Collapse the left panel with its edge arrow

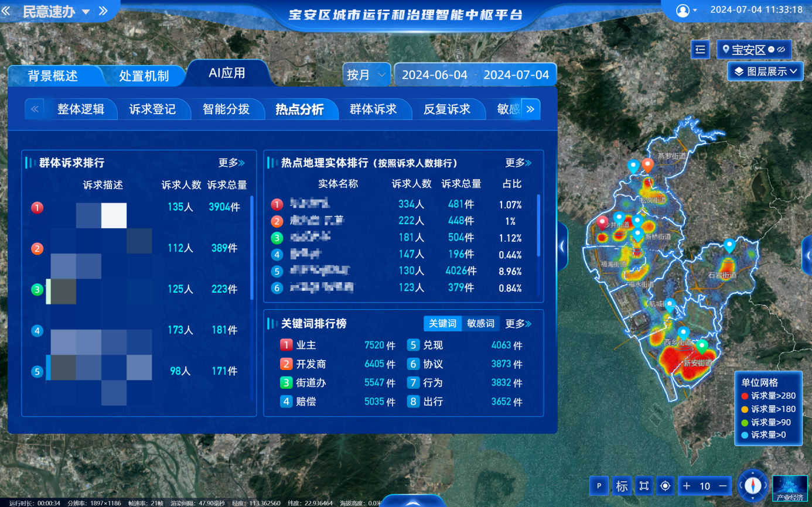pyautogui.click(x=562, y=246)
